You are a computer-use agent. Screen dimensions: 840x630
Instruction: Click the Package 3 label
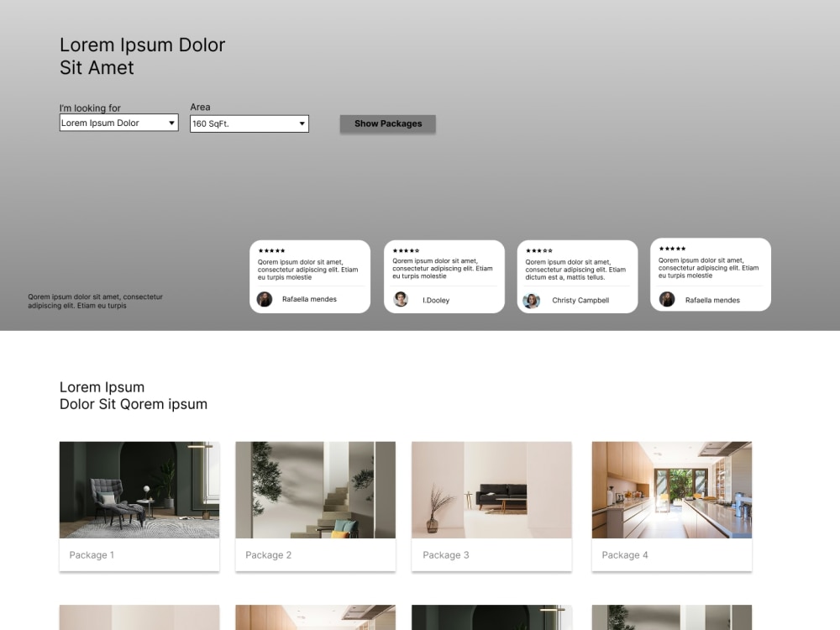[x=446, y=555]
